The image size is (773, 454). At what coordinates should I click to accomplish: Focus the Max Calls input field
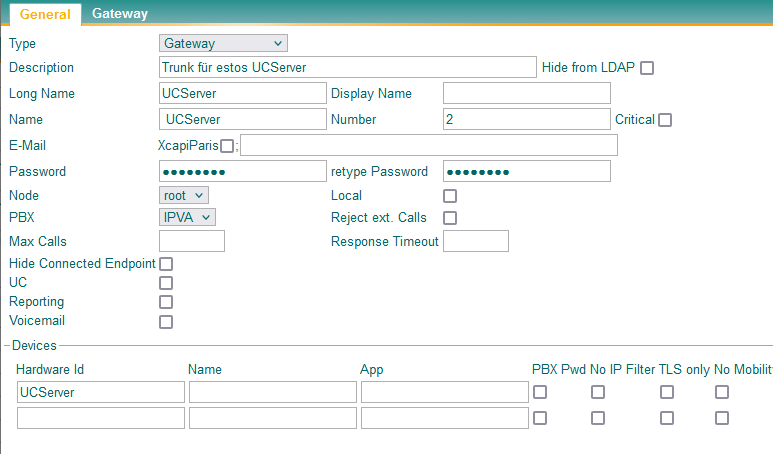pos(192,241)
